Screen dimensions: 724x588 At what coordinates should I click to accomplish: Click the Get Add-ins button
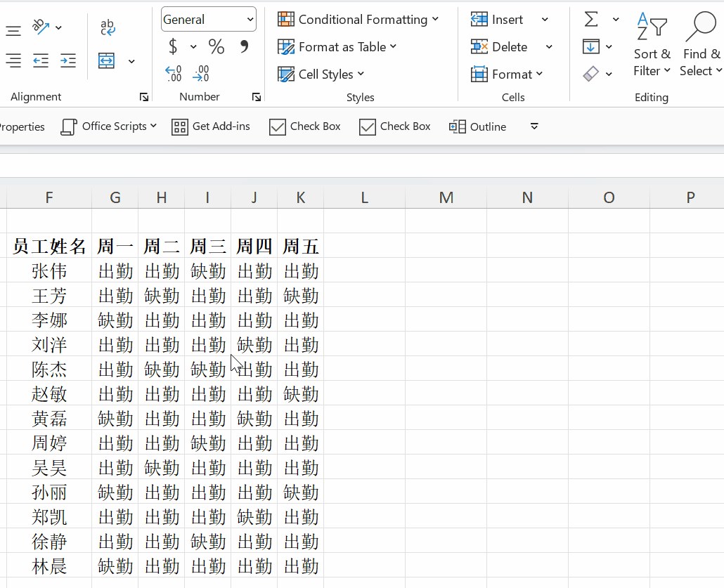211,126
